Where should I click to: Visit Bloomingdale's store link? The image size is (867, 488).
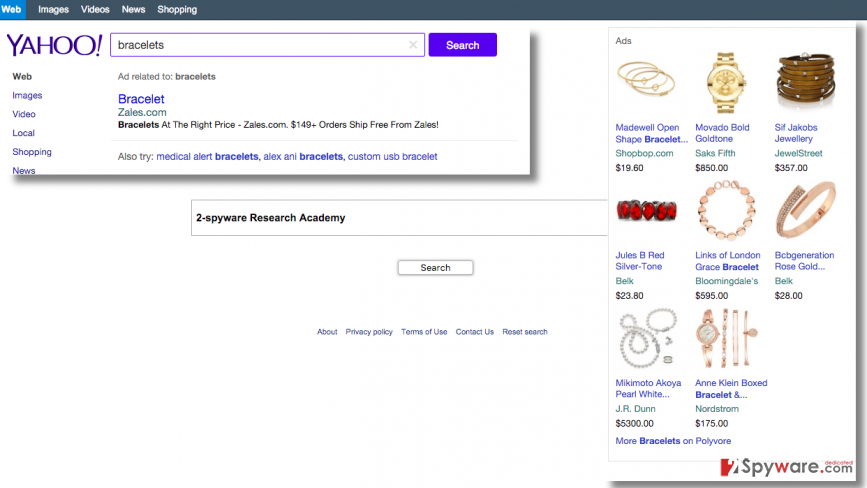click(x=727, y=281)
